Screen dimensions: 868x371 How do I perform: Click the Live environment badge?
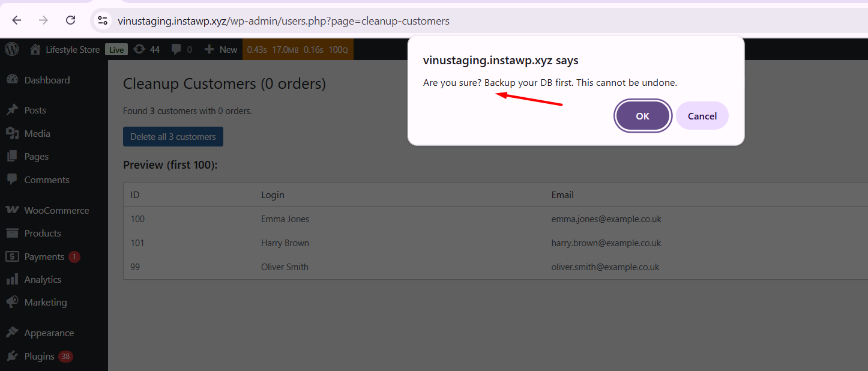tap(116, 50)
